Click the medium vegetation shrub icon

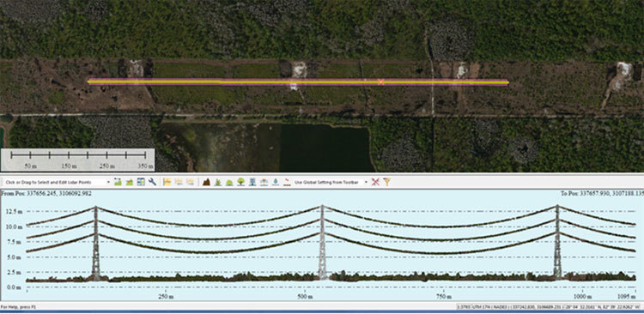(229, 182)
